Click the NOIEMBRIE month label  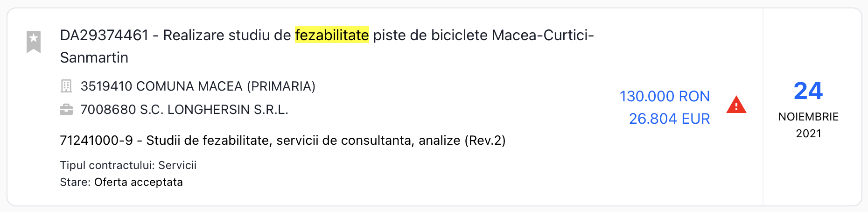point(808,117)
